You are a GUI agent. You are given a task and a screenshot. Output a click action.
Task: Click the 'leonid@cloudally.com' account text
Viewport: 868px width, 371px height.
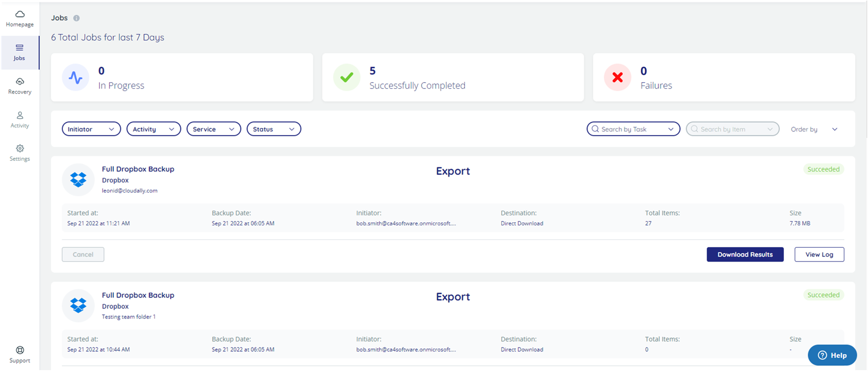click(x=130, y=191)
